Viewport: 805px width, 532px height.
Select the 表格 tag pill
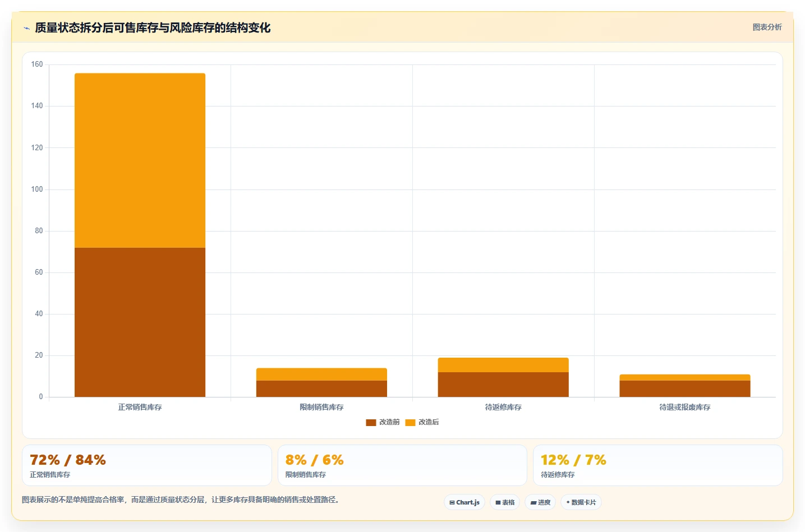[x=505, y=502]
